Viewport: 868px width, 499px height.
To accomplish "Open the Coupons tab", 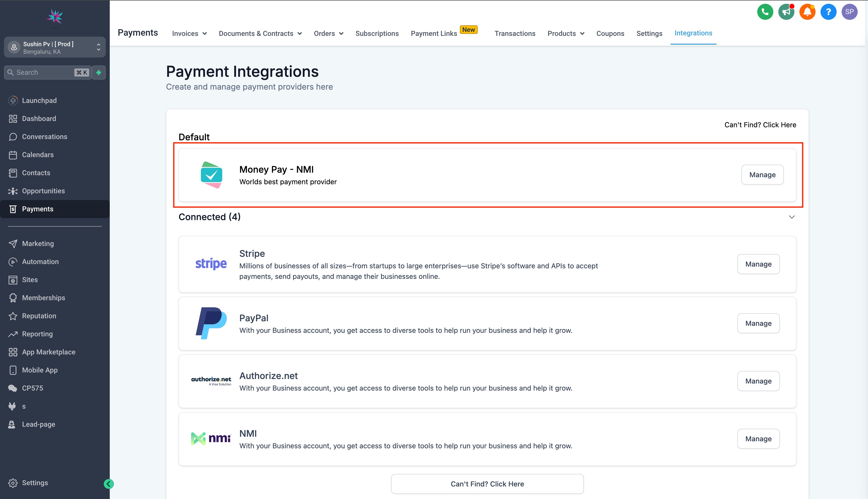I will [x=611, y=34].
